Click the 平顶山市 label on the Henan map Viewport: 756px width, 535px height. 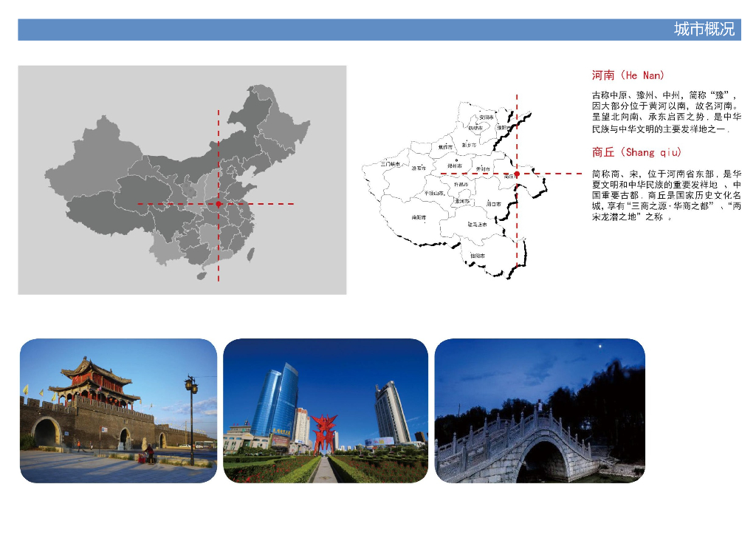click(434, 193)
